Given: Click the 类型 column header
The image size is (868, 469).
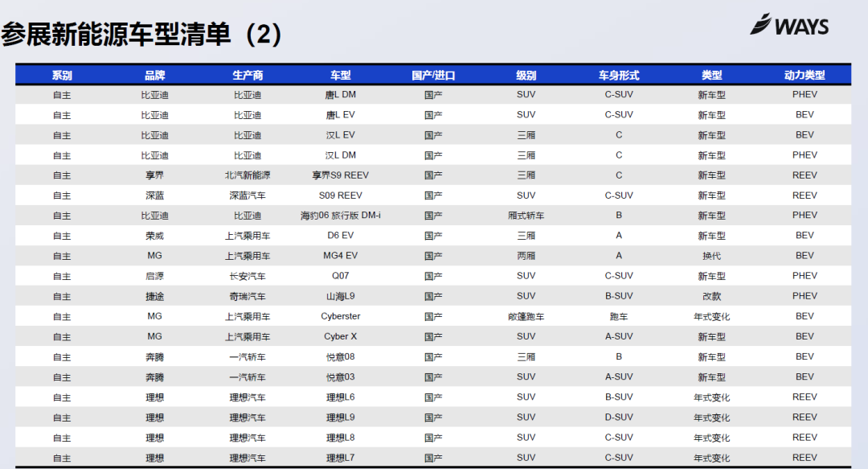Looking at the screenshot, I should tap(712, 76).
